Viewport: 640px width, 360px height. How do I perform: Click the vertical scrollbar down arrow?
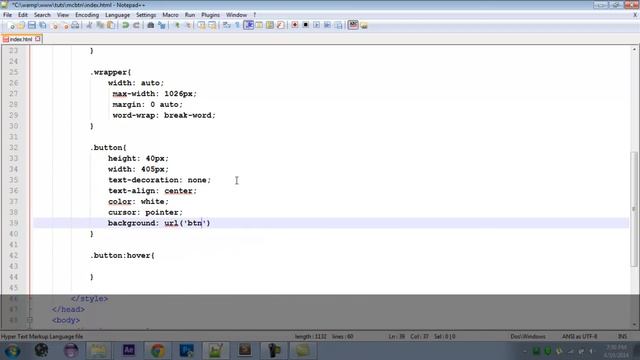coord(634,325)
